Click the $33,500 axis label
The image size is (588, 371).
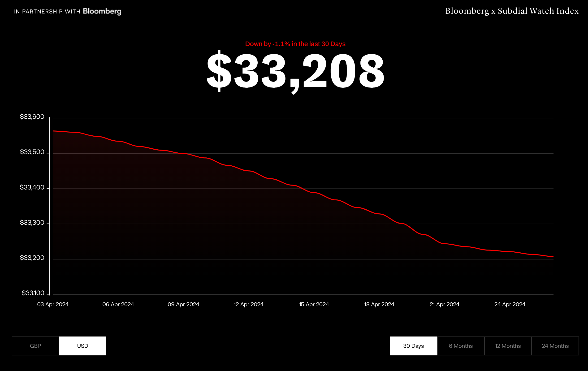point(32,152)
